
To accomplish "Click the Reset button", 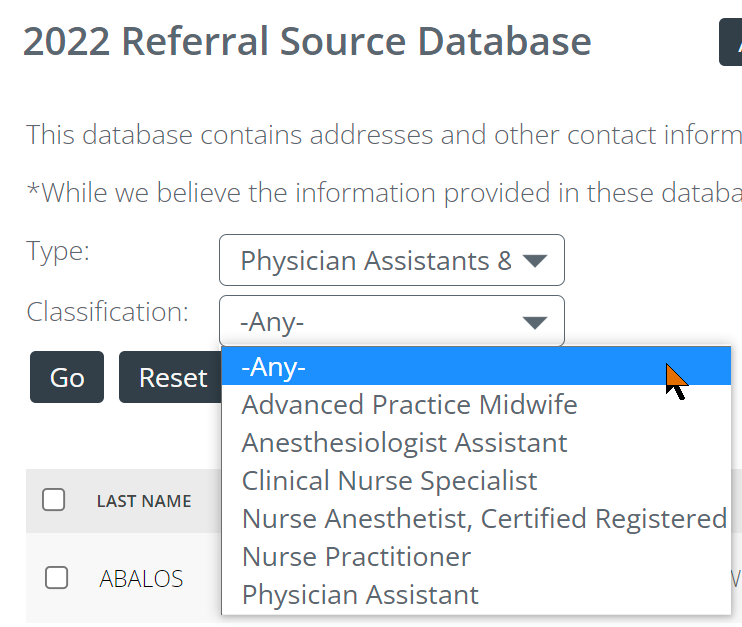I will point(172,378).
